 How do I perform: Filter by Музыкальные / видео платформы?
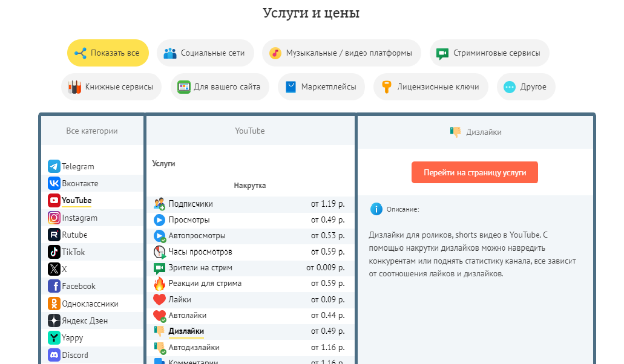[341, 53]
